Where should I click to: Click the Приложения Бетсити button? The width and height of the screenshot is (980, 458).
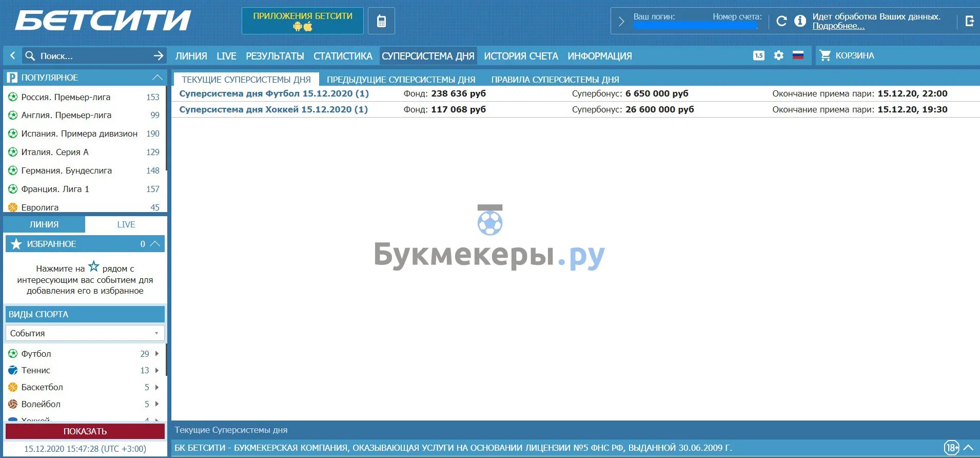(303, 21)
